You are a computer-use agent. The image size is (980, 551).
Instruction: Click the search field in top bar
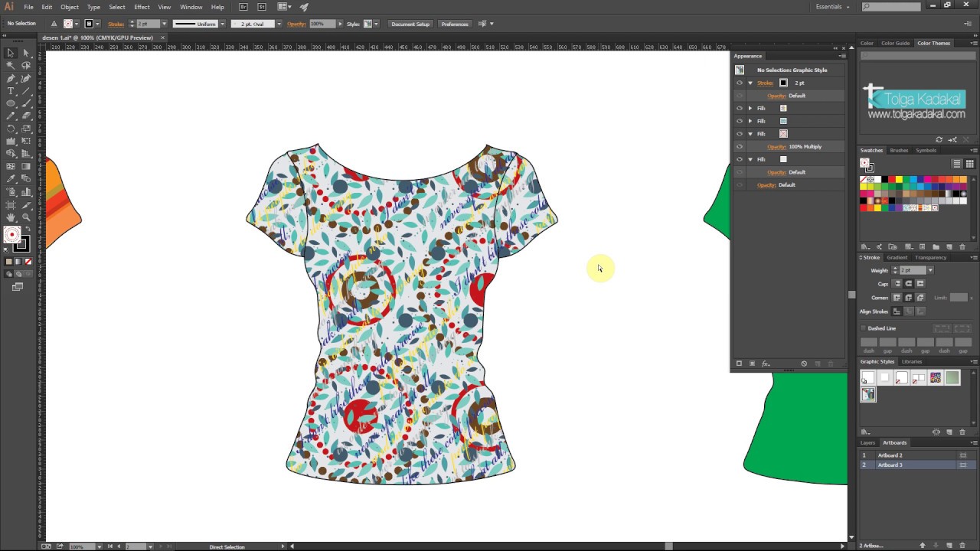pos(891,7)
